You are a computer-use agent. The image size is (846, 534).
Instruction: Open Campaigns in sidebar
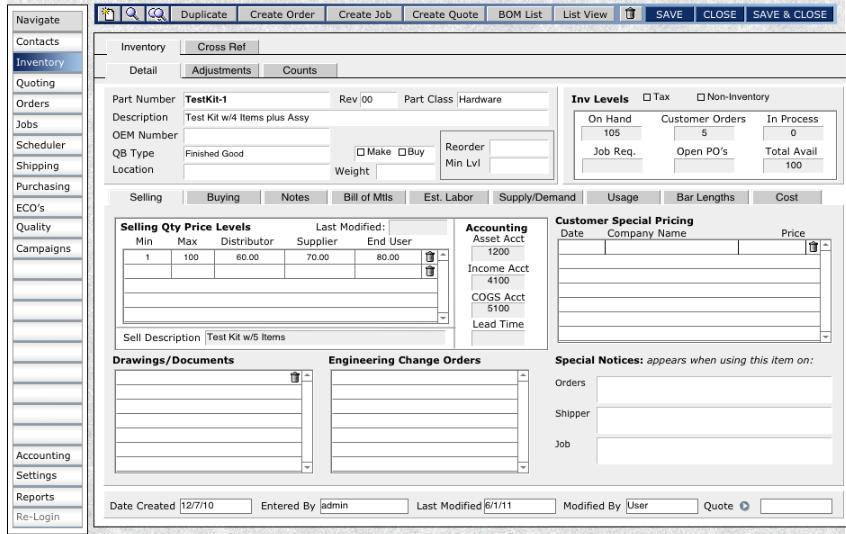pyautogui.click(x=47, y=249)
